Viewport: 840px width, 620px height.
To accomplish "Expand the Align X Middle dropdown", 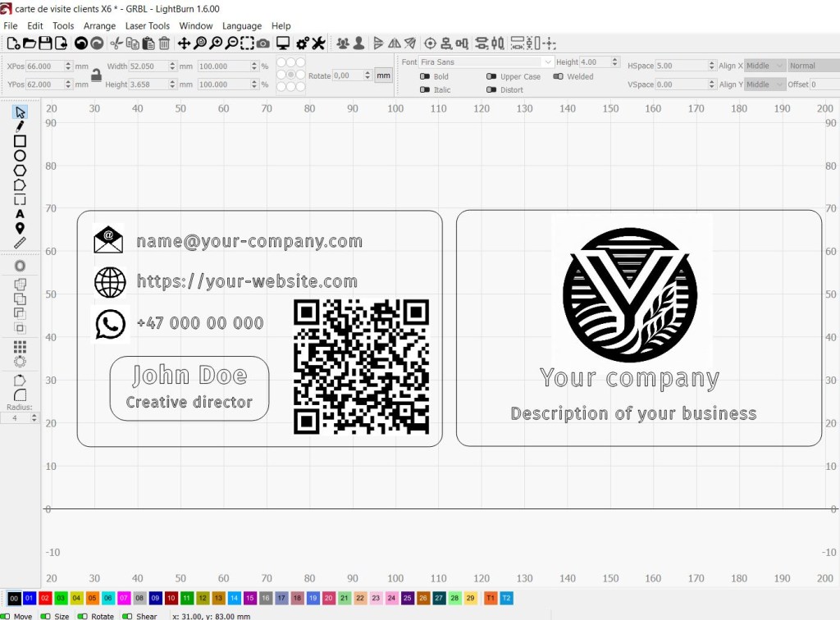I will coord(765,66).
